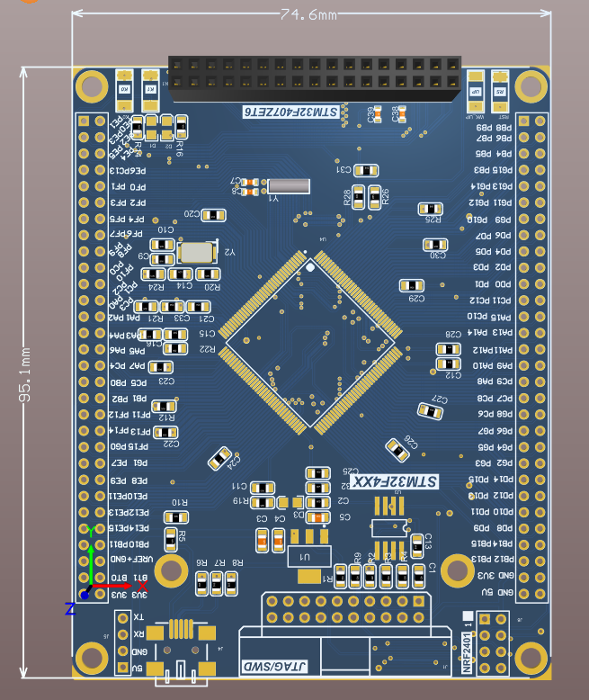Select crystal Y1 component
The height and width of the screenshot is (700, 589).
(x=289, y=186)
